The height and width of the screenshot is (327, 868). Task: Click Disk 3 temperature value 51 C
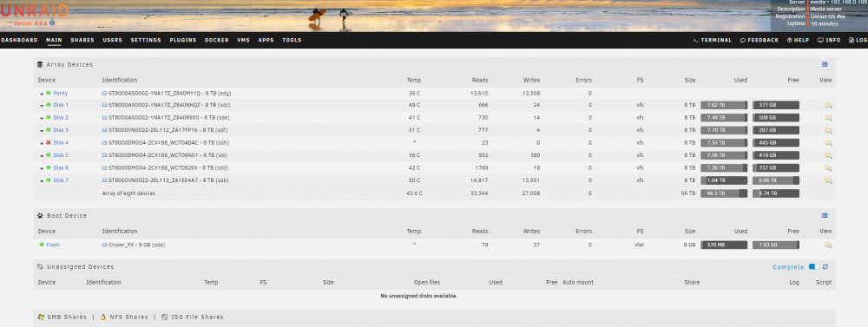[414, 130]
